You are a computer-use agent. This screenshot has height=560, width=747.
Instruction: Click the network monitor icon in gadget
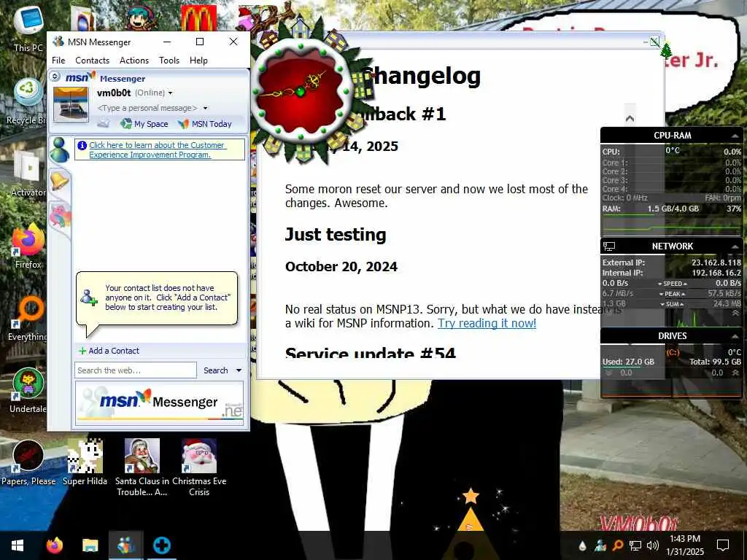click(x=609, y=246)
